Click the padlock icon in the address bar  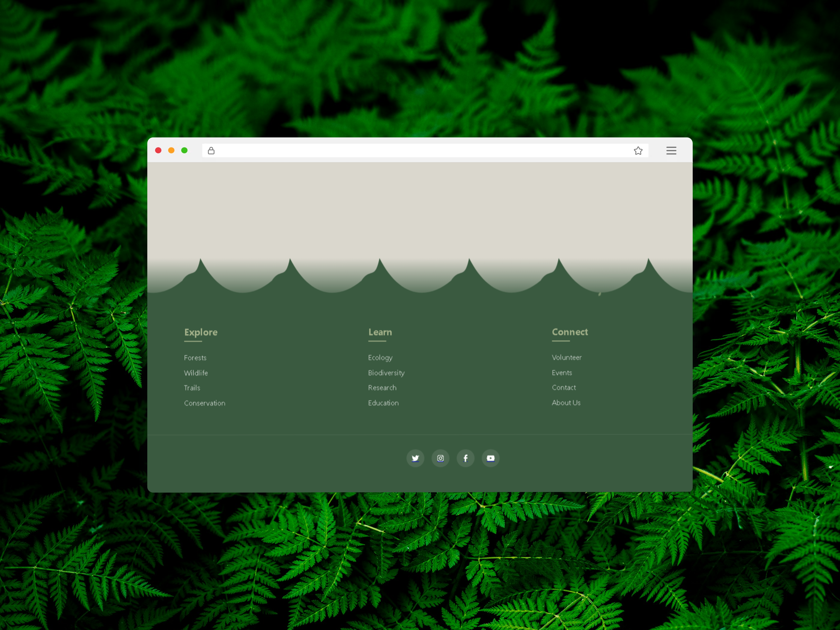click(211, 150)
